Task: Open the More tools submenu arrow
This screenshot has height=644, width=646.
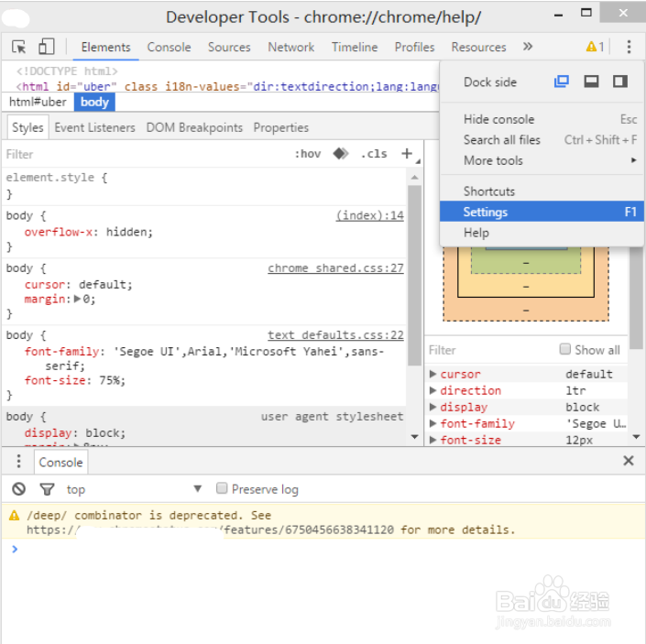Action: click(x=634, y=160)
